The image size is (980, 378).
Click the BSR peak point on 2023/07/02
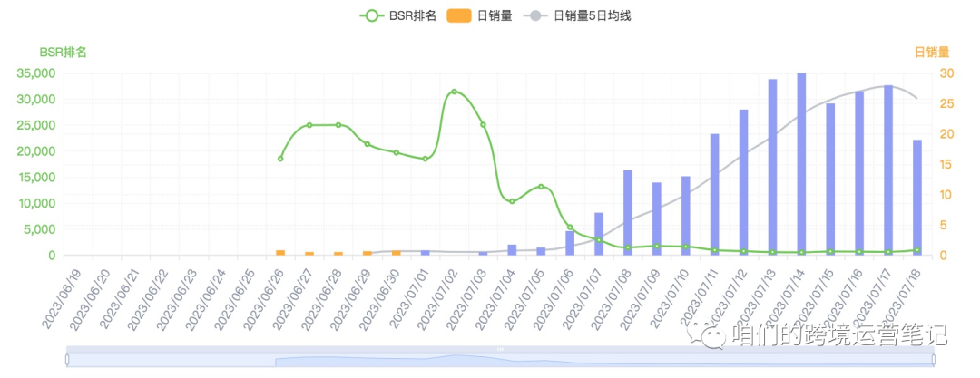454,92
